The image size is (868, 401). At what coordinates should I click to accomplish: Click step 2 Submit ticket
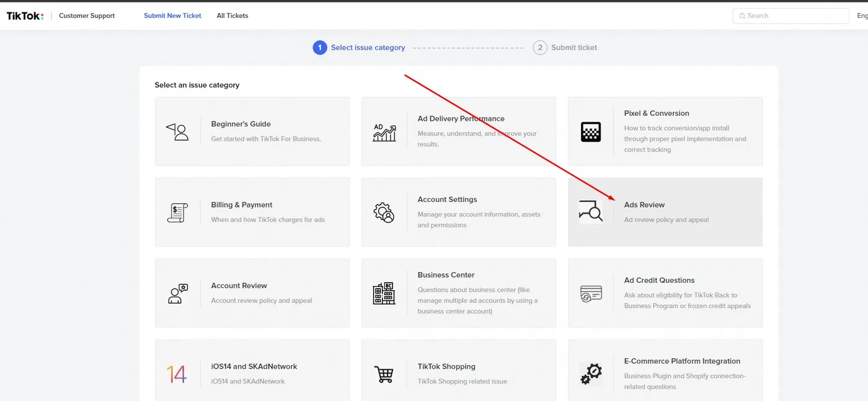click(x=565, y=47)
